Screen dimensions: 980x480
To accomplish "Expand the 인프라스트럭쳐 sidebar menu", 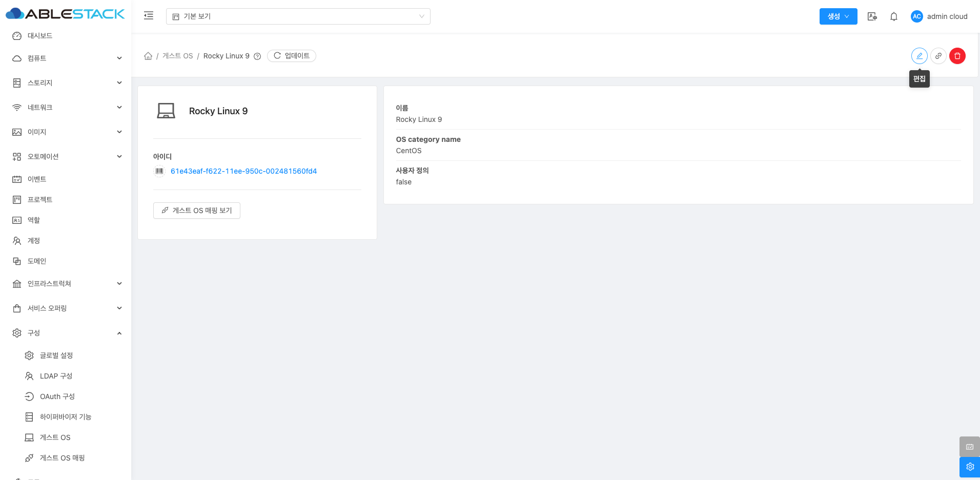I will click(x=66, y=284).
